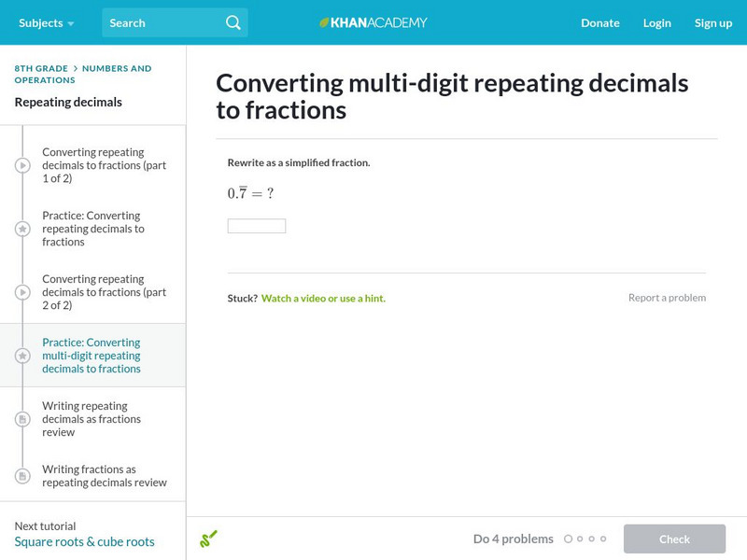Click the last problem progress circle
Image resolution: width=747 pixels, height=560 pixels.
(603, 539)
